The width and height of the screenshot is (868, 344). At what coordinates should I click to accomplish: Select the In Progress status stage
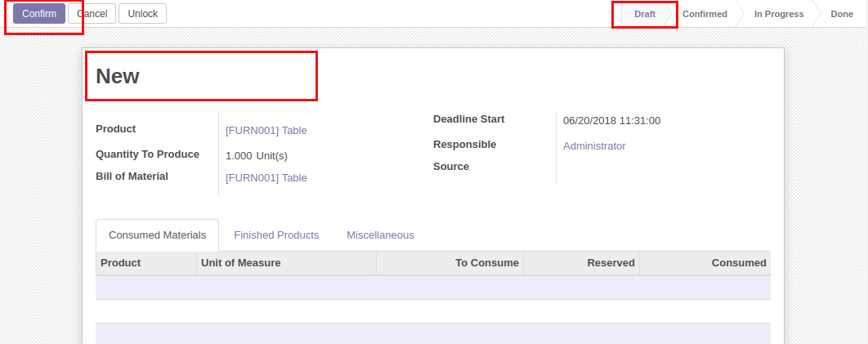point(778,14)
